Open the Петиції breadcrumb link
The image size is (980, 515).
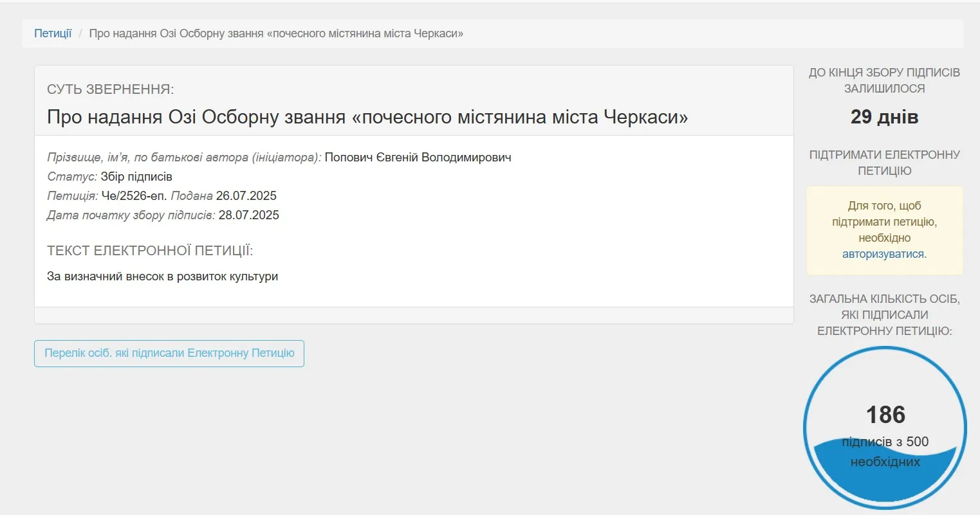point(53,33)
